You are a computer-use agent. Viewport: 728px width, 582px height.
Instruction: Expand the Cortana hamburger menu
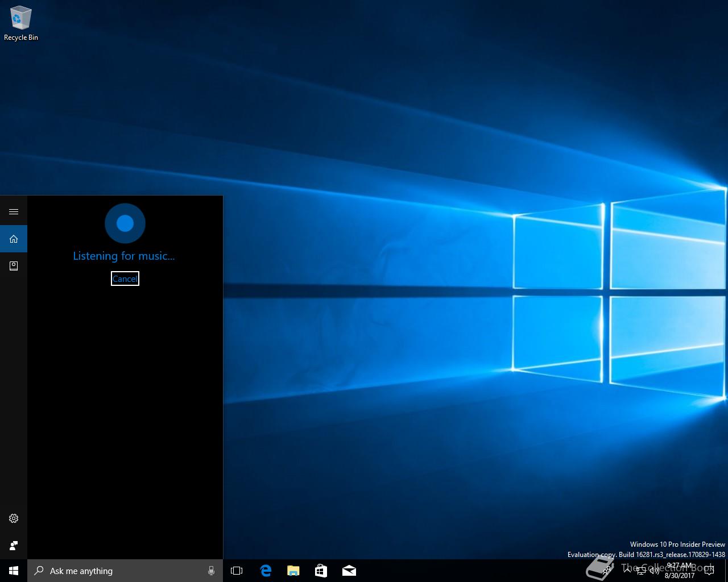pos(14,211)
